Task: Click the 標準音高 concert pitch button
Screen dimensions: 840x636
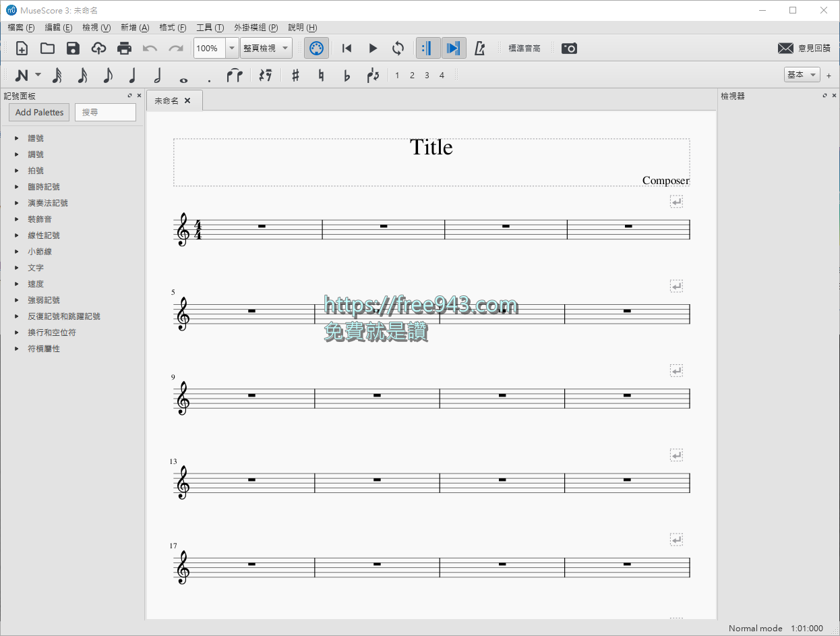Action: pos(524,48)
